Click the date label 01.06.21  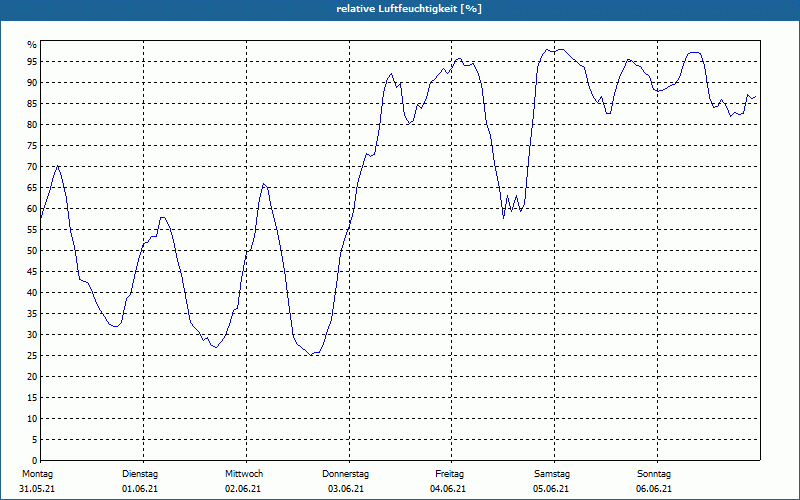point(140,489)
